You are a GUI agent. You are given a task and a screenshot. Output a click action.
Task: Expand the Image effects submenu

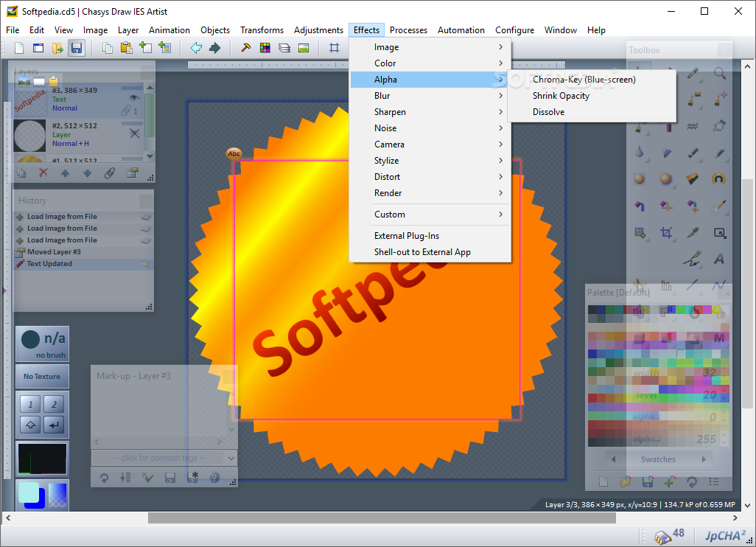[x=430, y=47]
